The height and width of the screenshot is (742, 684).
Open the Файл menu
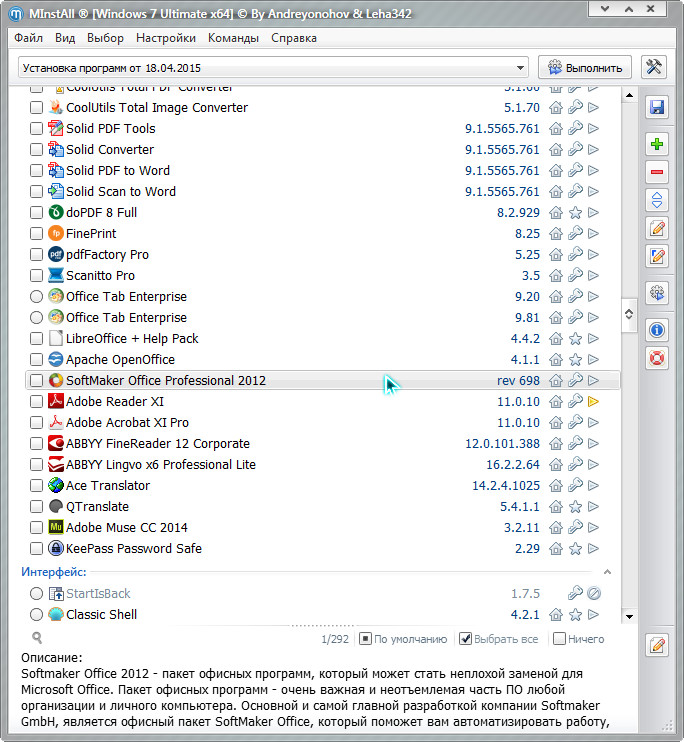pyautogui.click(x=28, y=38)
